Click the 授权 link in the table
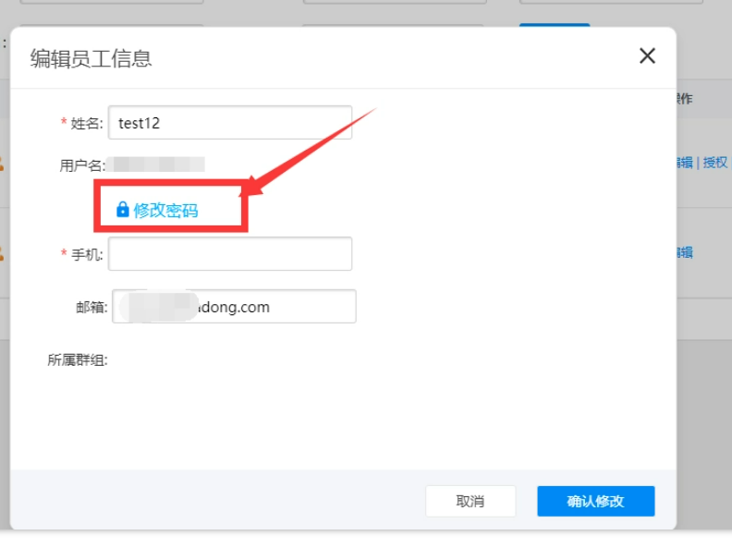732x560 pixels. pyautogui.click(x=715, y=163)
